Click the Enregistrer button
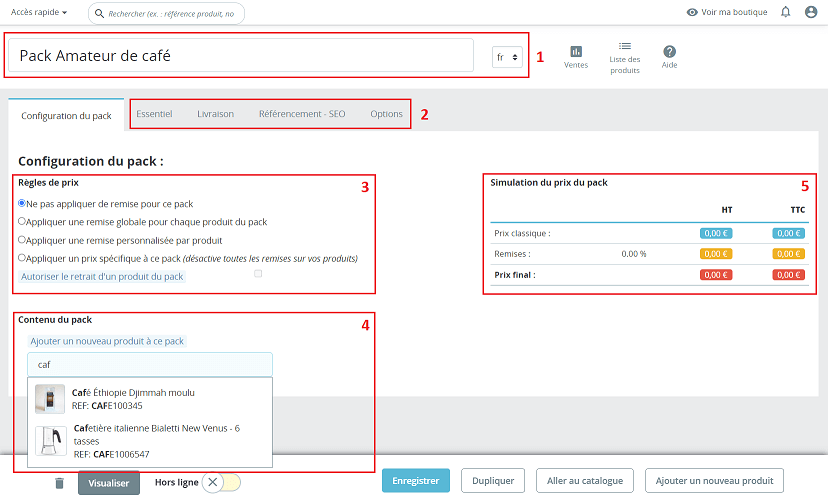This screenshot has width=828, height=498. coord(415,481)
